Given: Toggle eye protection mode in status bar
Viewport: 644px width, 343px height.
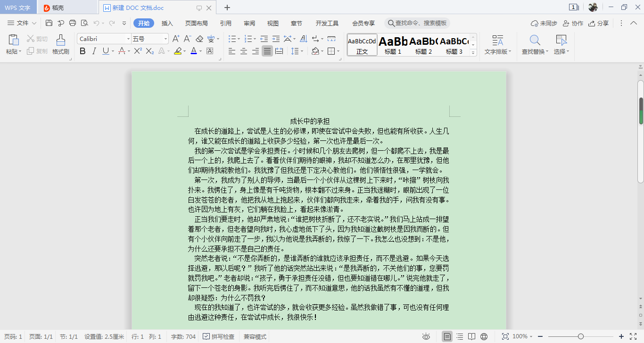Looking at the screenshot, I should pyautogui.click(x=426, y=336).
